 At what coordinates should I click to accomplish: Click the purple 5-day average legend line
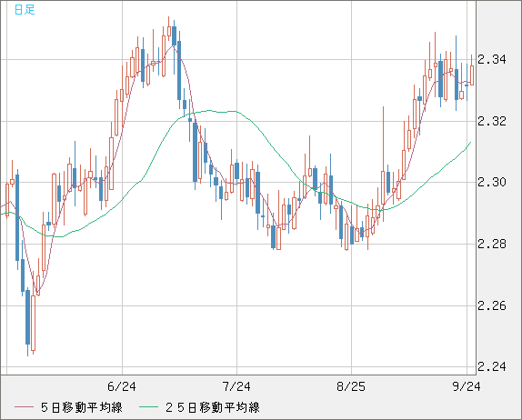coord(24,407)
